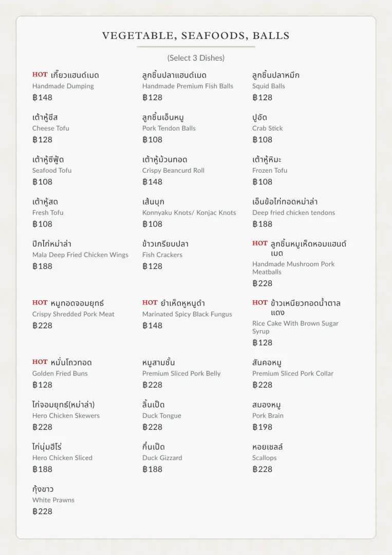Click Konnyaku Knots/ Konjac Knots item
Image resolution: width=392 pixels, height=555 pixels.
pos(189,213)
